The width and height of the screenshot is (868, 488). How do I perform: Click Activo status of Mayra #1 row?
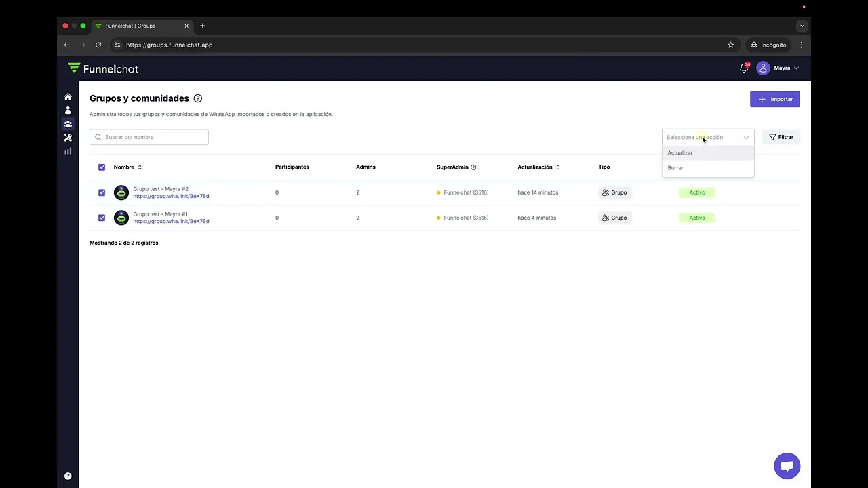coord(697,218)
